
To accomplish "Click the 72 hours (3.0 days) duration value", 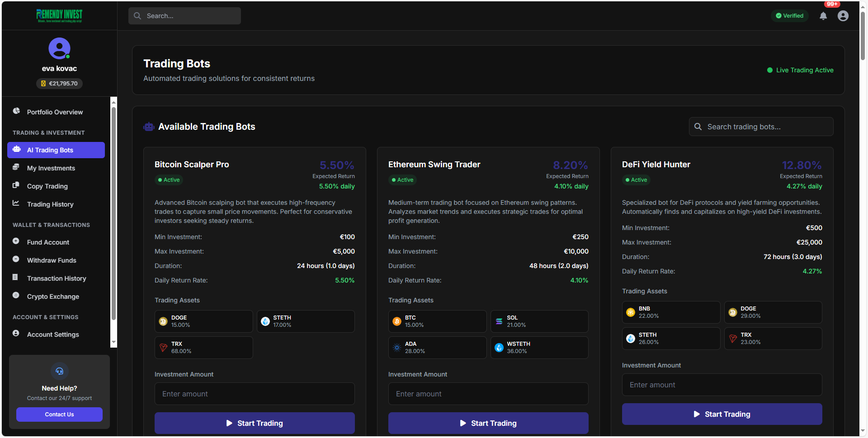I will coord(793,257).
